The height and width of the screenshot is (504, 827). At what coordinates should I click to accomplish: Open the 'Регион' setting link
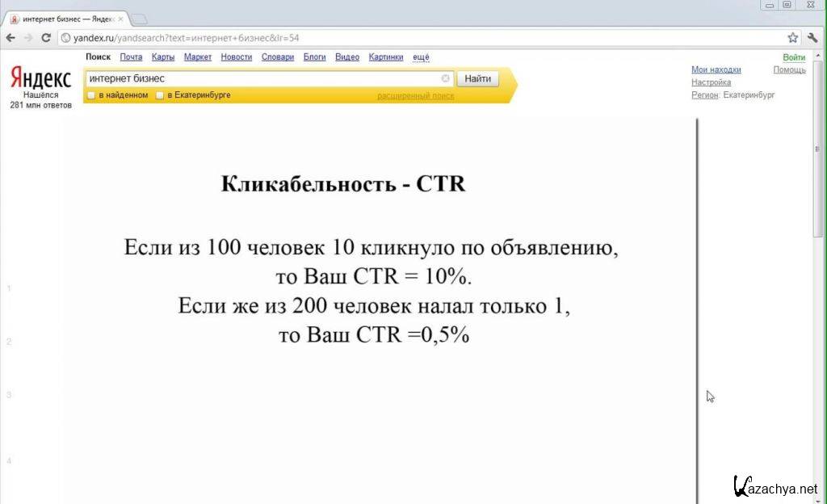[x=704, y=94]
